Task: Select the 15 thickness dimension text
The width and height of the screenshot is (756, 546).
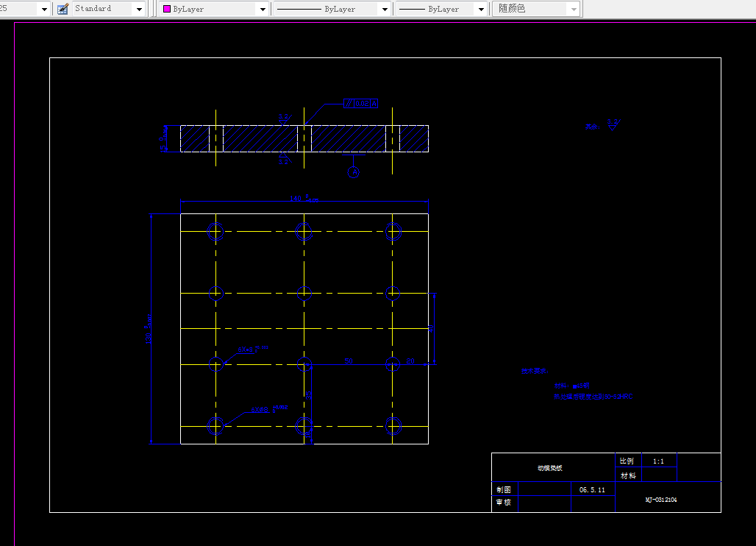Action: click(x=163, y=139)
